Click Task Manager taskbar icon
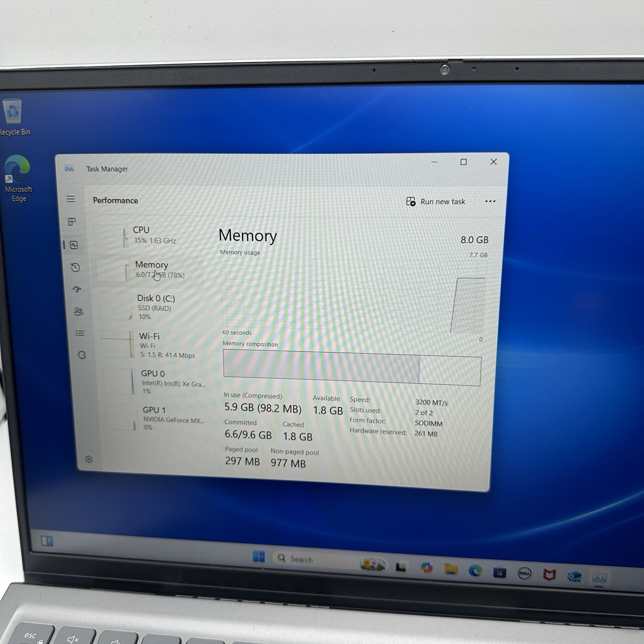Viewport: 644px width, 644px height. pyautogui.click(x=599, y=578)
